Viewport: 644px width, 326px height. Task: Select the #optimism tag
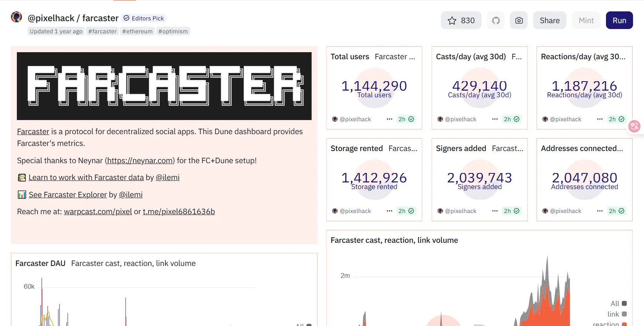[173, 31]
